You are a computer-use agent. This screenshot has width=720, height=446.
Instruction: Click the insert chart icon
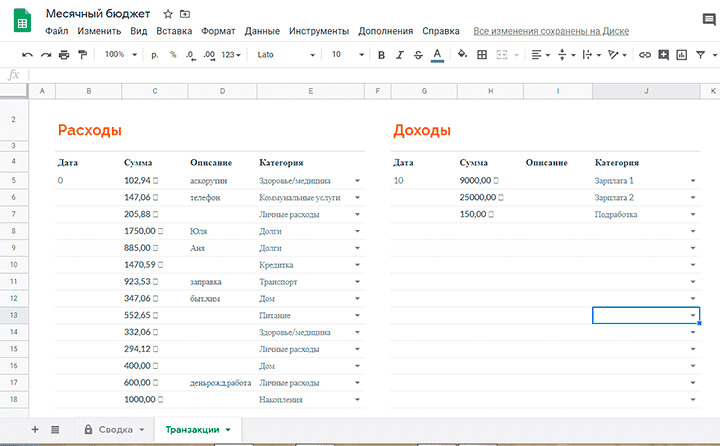point(681,54)
